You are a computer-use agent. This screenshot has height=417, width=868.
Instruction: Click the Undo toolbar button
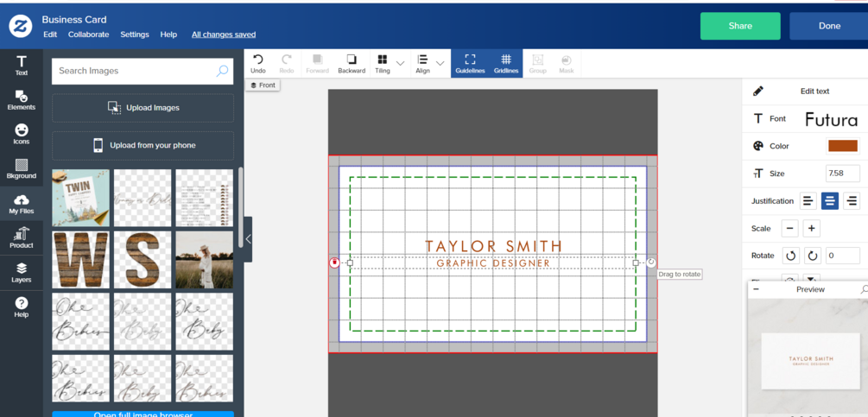(x=258, y=64)
